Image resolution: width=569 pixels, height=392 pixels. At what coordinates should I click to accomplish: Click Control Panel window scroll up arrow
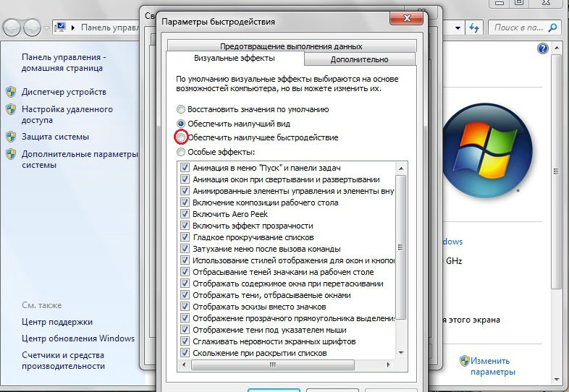coord(557,48)
